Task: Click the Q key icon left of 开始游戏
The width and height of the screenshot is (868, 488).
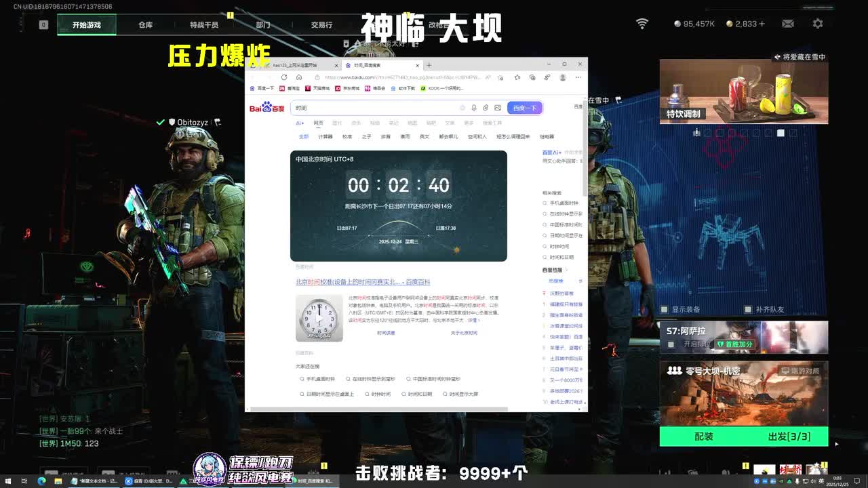Action: (x=43, y=24)
